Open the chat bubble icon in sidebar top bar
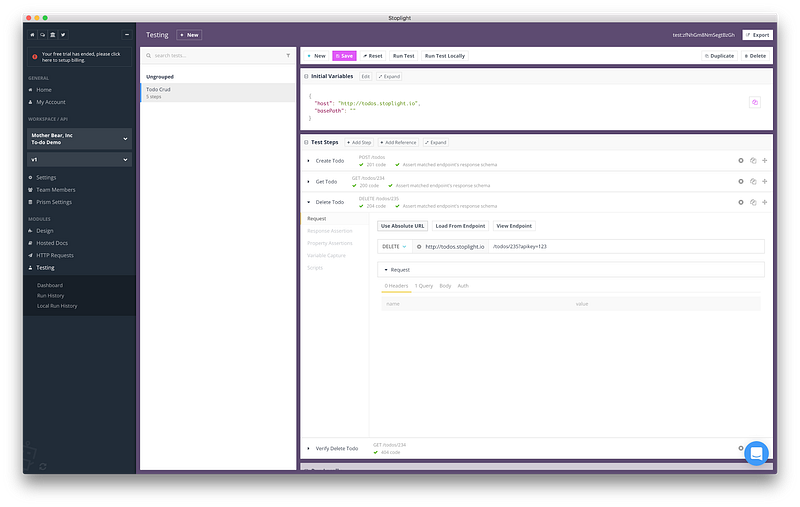 click(x=42, y=35)
